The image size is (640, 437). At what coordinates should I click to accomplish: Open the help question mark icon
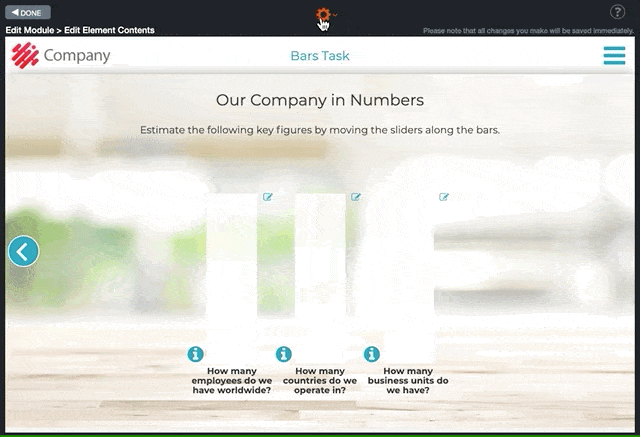617,12
